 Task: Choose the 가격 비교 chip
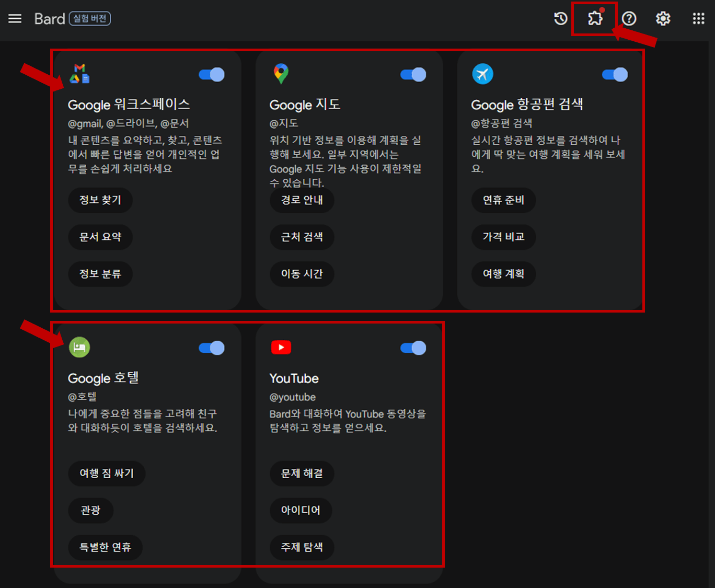click(503, 237)
